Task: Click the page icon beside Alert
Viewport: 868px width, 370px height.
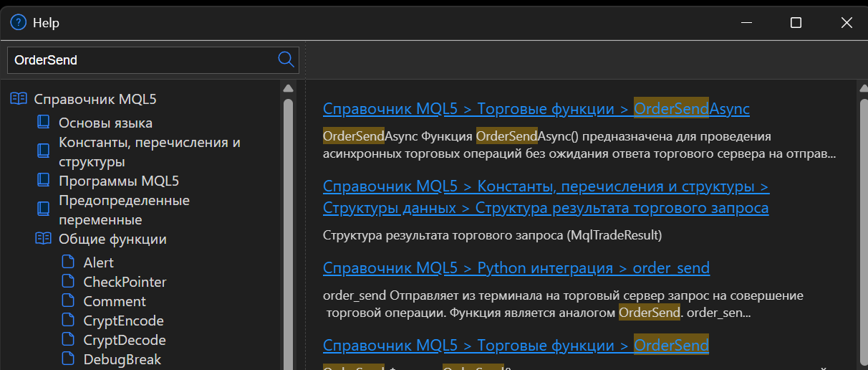Action: (68, 262)
